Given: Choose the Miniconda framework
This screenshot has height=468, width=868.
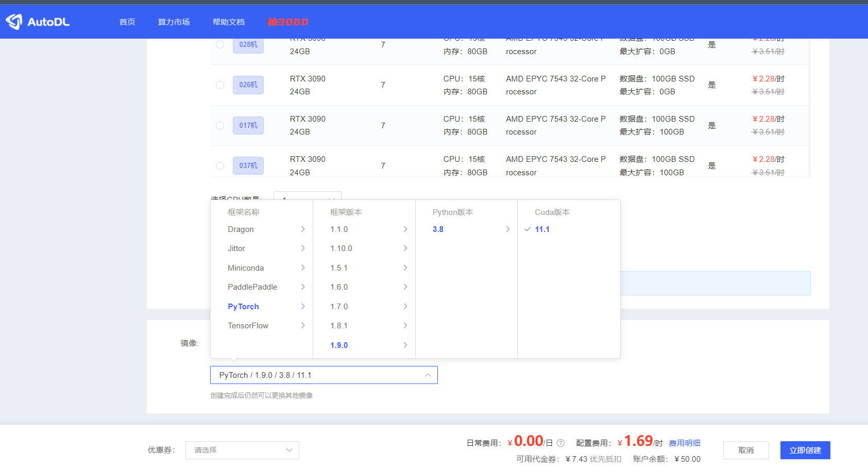Looking at the screenshot, I should [246, 268].
